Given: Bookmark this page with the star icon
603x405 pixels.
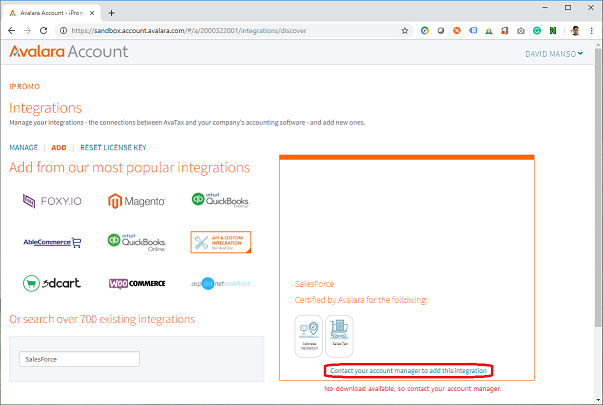Looking at the screenshot, I should pyautogui.click(x=405, y=31).
